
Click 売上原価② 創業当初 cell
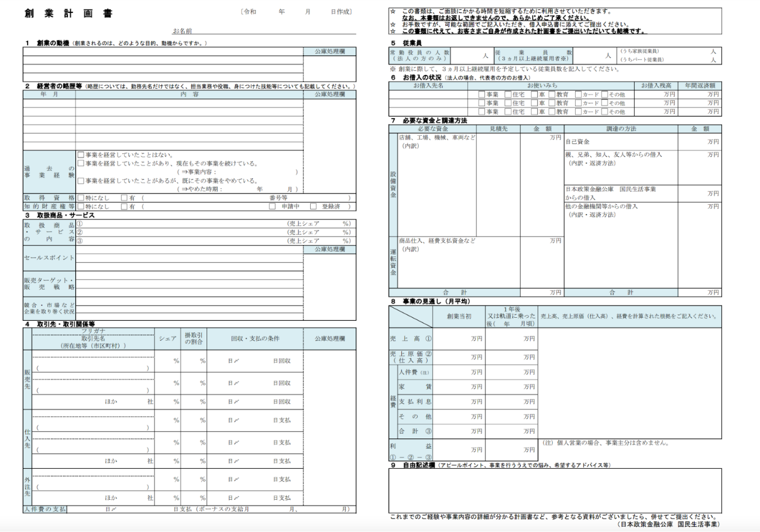point(459,357)
